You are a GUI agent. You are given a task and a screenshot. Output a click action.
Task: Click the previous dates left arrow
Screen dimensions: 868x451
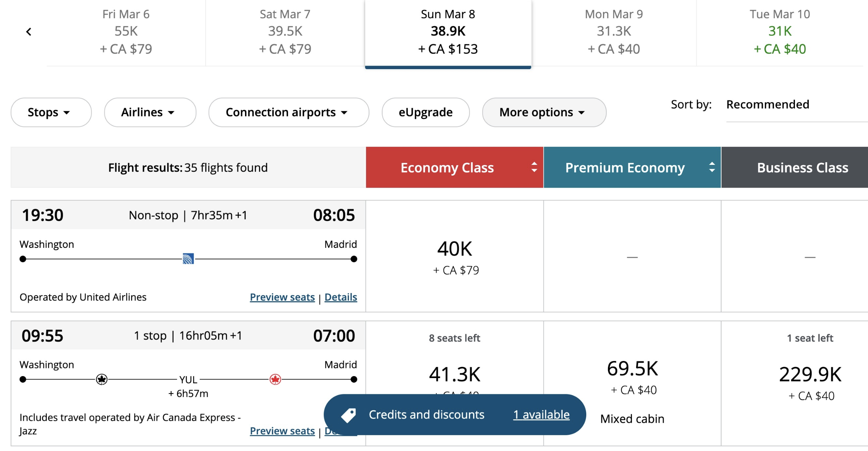[x=29, y=32]
